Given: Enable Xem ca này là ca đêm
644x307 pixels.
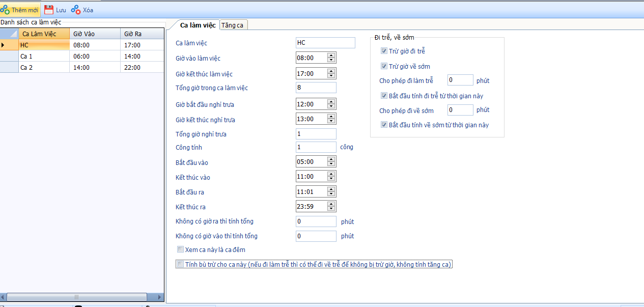Looking at the screenshot, I should [180, 249].
